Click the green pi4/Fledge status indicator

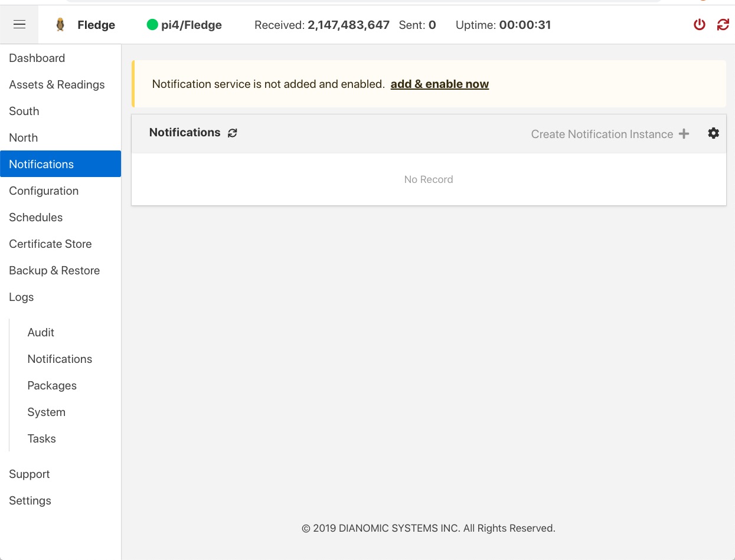point(153,25)
